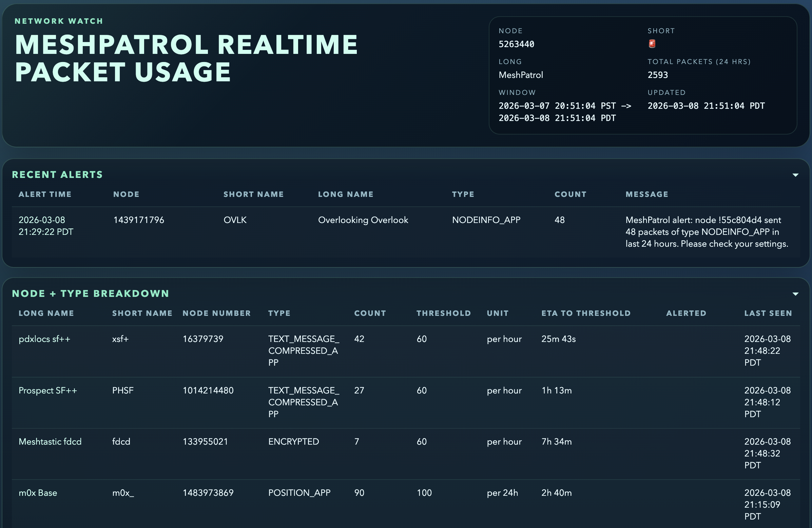This screenshot has height=528, width=812.
Task: Click the long name Overlooking Overlook
Action: pyautogui.click(x=363, y=220)
